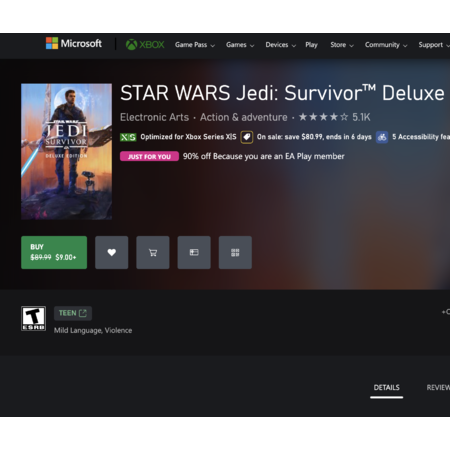Add game to cart using cart icon

coord(153,252)
